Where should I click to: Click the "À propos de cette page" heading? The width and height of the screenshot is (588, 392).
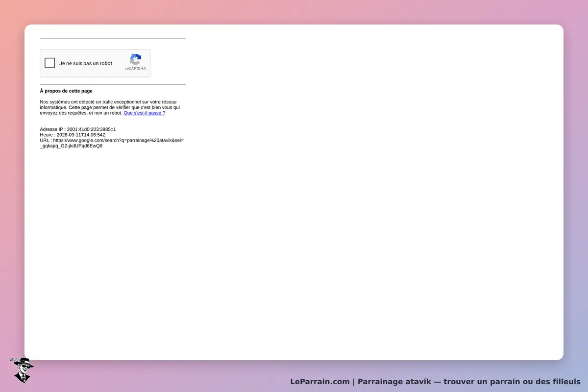click(66, 91)
